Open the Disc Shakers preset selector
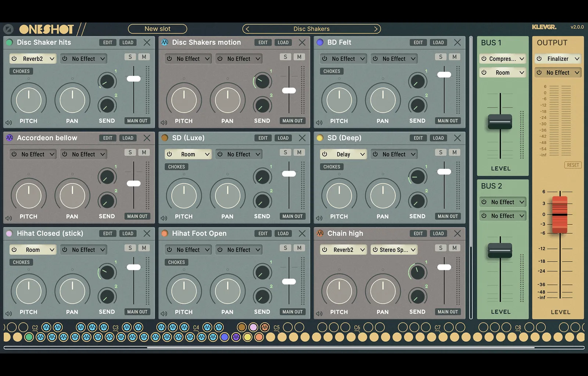Screen dimensions: 588x376 click(x=311, y=29)
